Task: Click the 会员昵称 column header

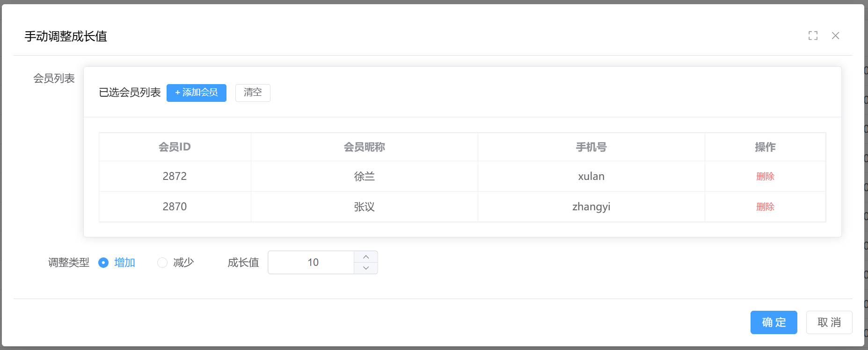Action: [x=364, y=147]
